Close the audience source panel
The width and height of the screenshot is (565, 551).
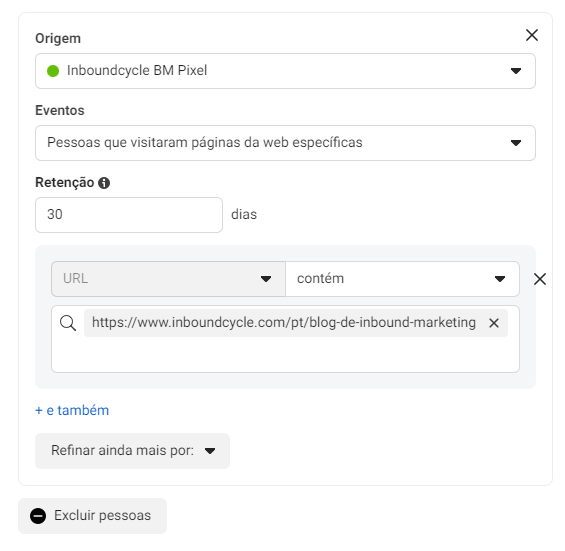pos(531,35)
